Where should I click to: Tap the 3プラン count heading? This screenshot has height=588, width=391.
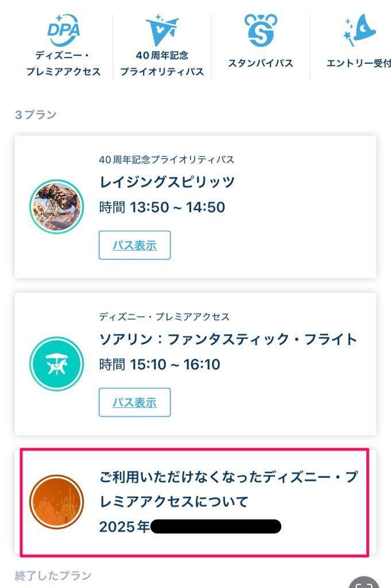pyautogui.click(x=36, y=115)
